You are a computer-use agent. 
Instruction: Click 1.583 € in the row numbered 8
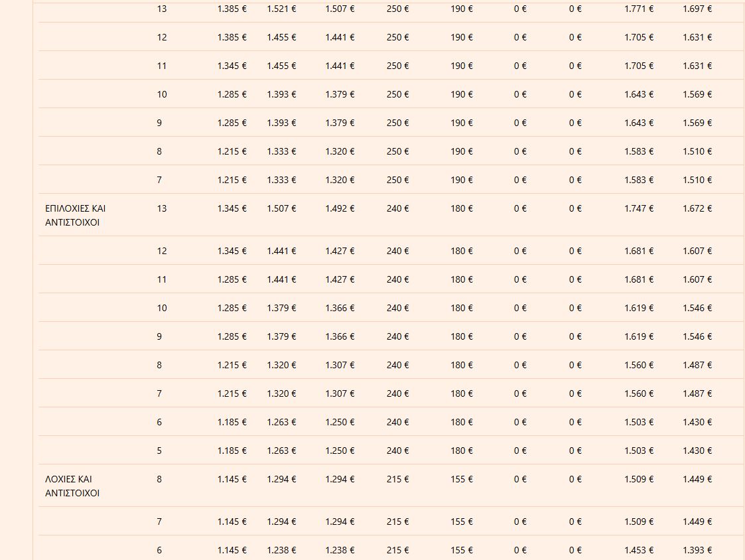638,151
